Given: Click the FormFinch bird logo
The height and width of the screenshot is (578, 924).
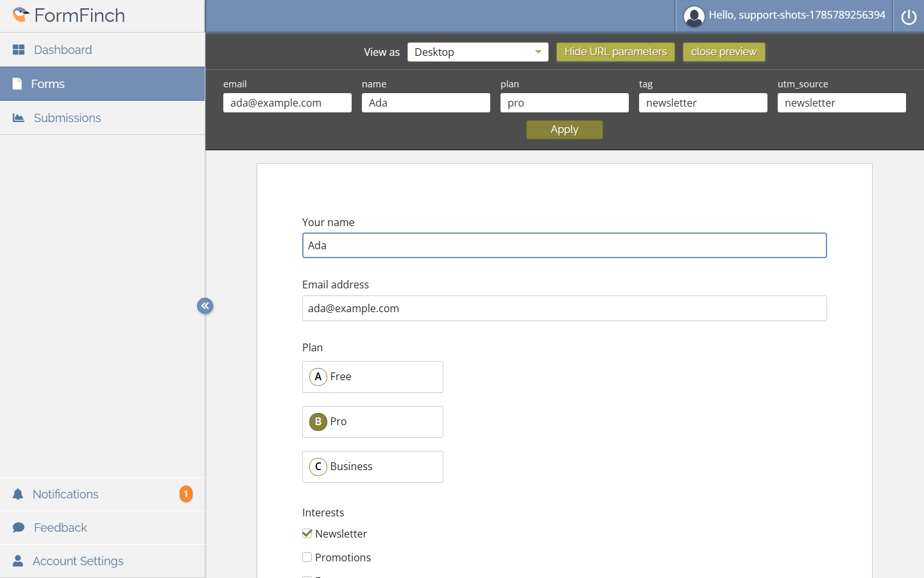Looking at the screenshot, I should click(x=21, y=14).
